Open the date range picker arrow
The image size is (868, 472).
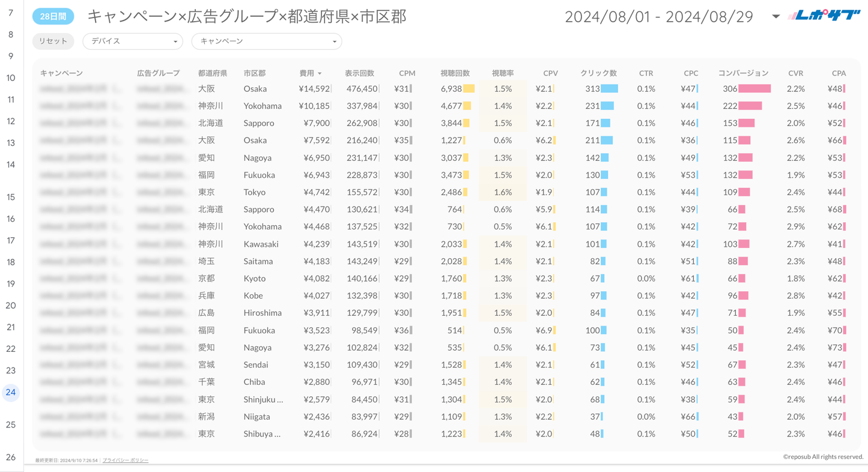(775, 17)
